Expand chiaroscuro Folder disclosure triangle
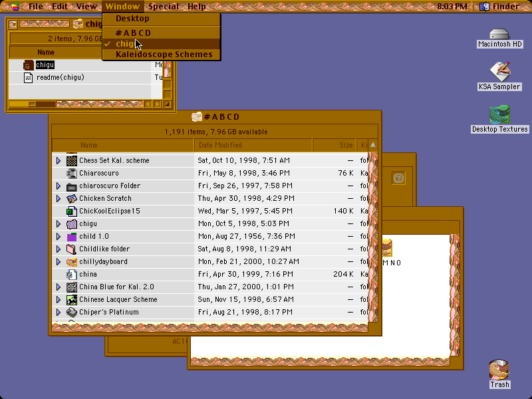Viewport: 532px width, 399px height. [59, 186]
